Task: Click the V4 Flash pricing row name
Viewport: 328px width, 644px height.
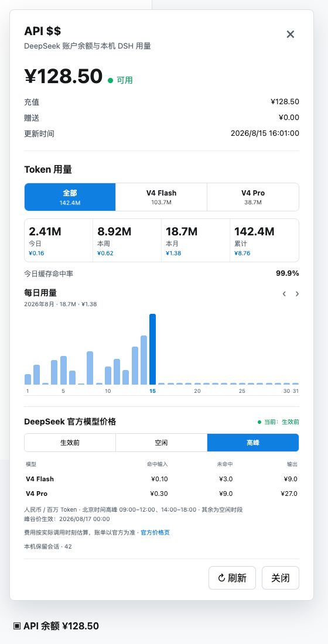Action: pos(40,479)
